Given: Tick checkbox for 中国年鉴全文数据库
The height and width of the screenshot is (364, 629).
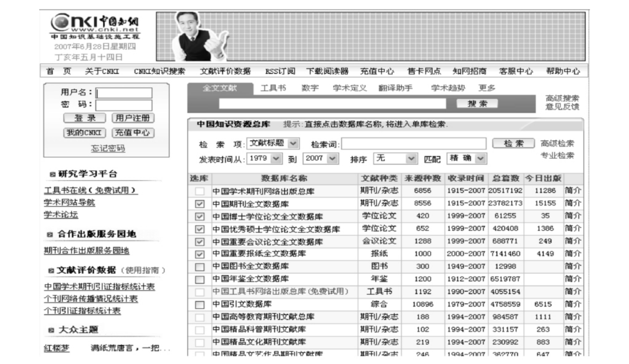Looking at the screenshot, I should (199, 280).
